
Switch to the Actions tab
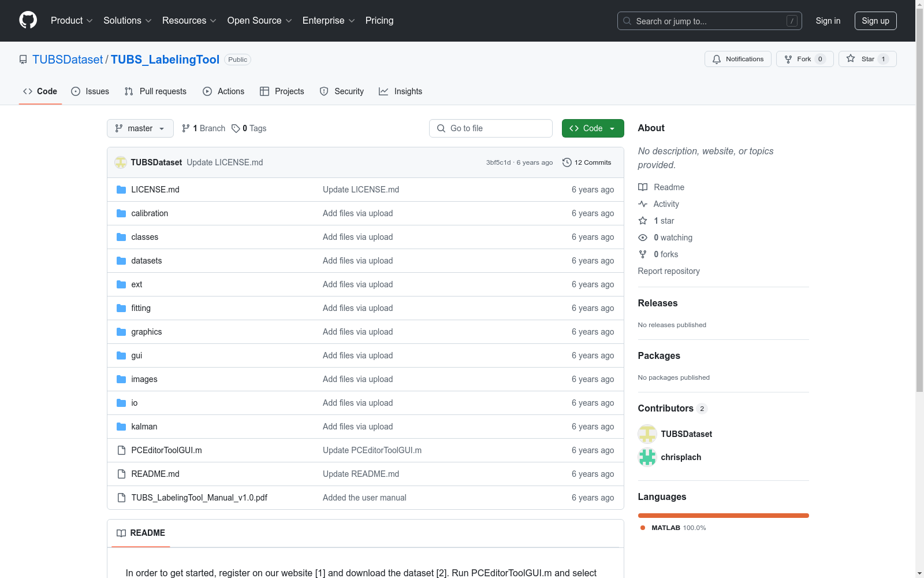pos(223,91)
